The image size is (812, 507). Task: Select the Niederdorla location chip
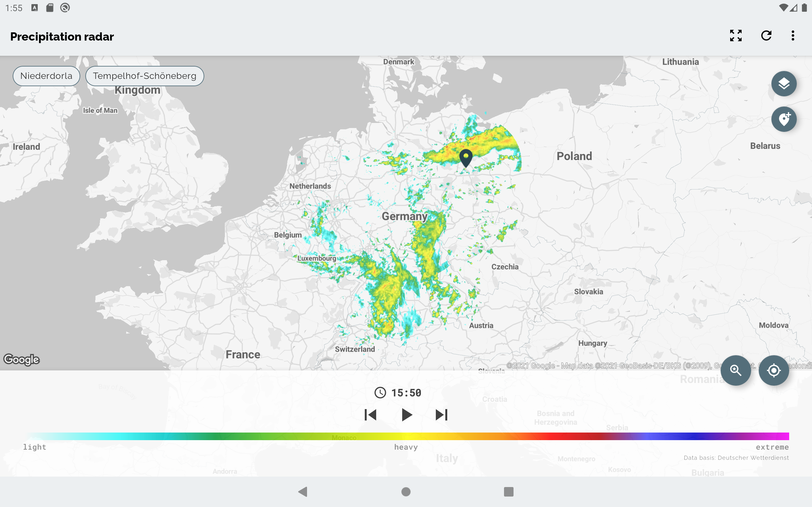click(46, 76)
